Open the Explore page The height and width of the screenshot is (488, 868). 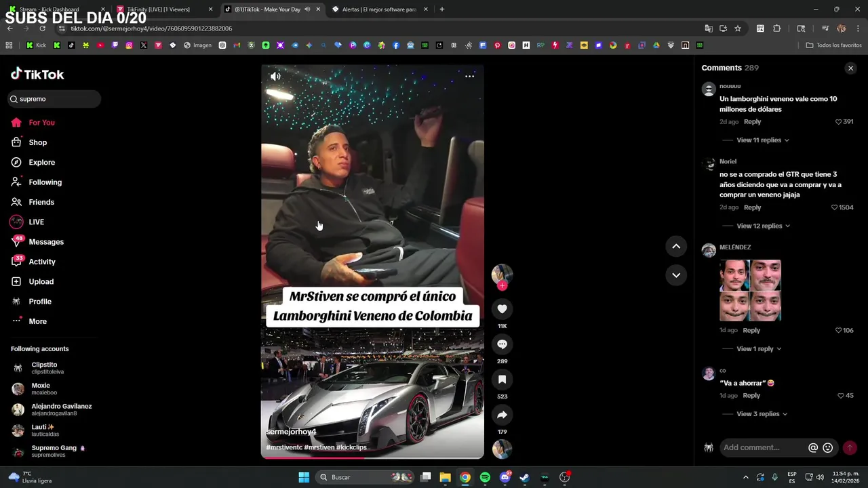pyautogui.click(x=34, y=163)
